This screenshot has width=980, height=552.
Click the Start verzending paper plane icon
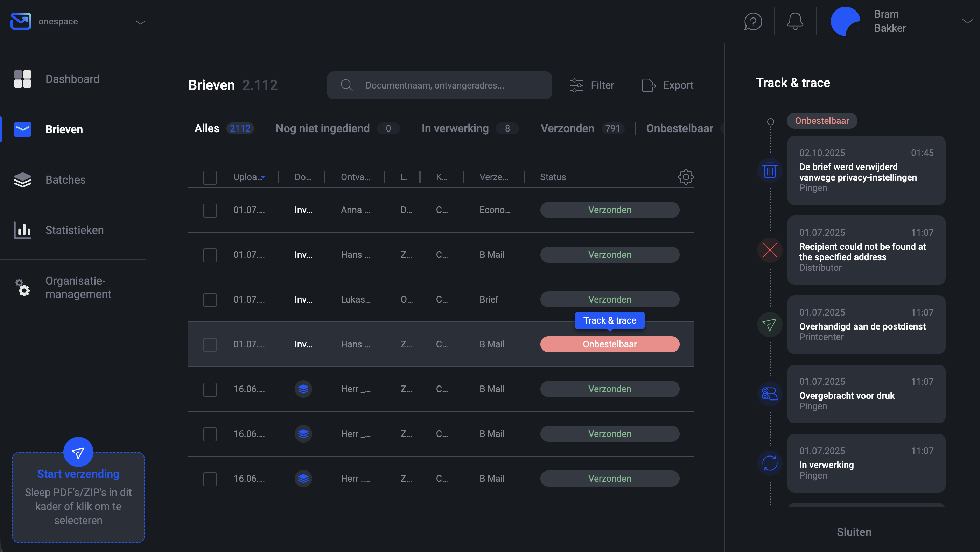[x=78, y=452]
